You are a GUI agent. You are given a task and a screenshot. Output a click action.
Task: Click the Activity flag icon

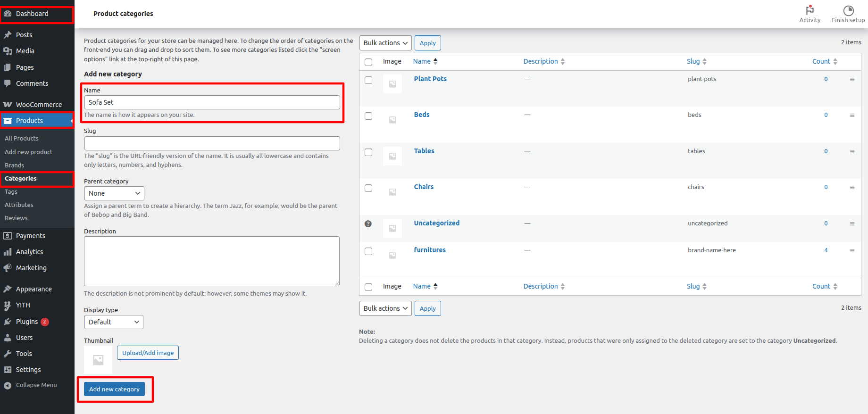tap(810, 10)
